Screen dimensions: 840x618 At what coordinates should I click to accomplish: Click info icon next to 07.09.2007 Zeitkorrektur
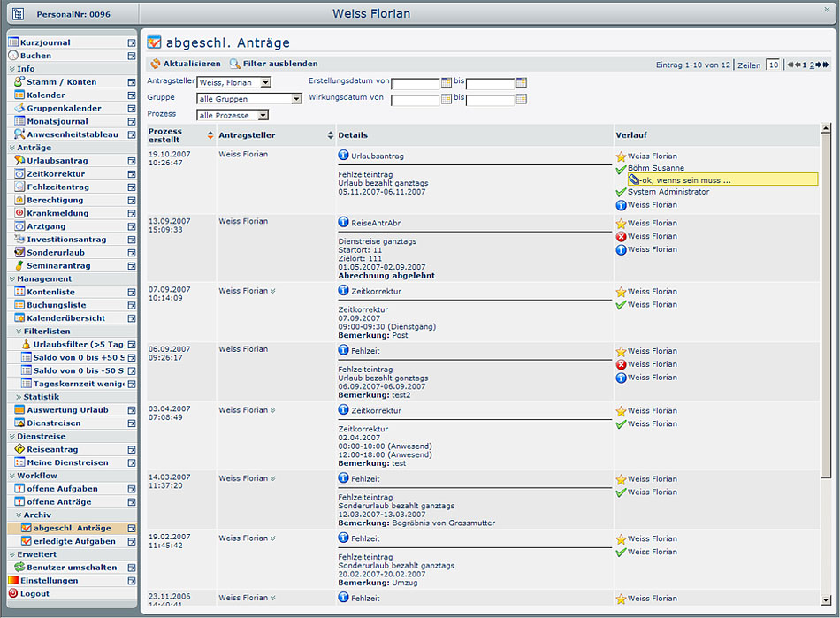343,290
